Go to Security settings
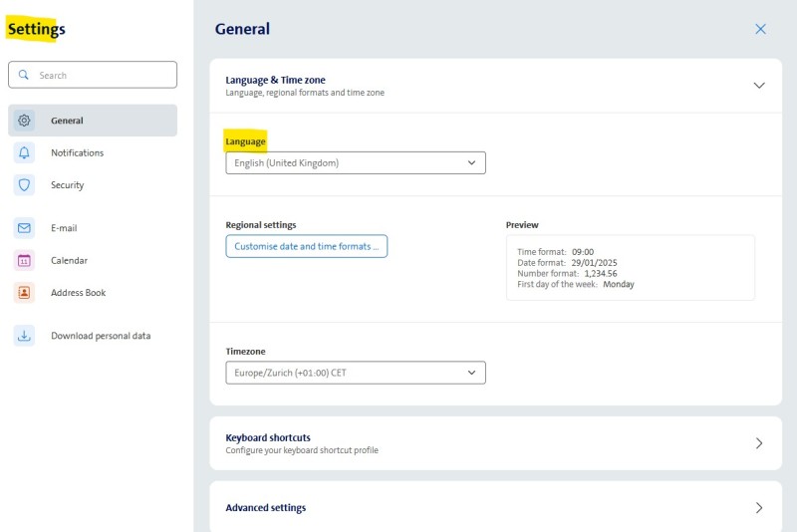This screenshot has width=797, height=532. [68, 185]
